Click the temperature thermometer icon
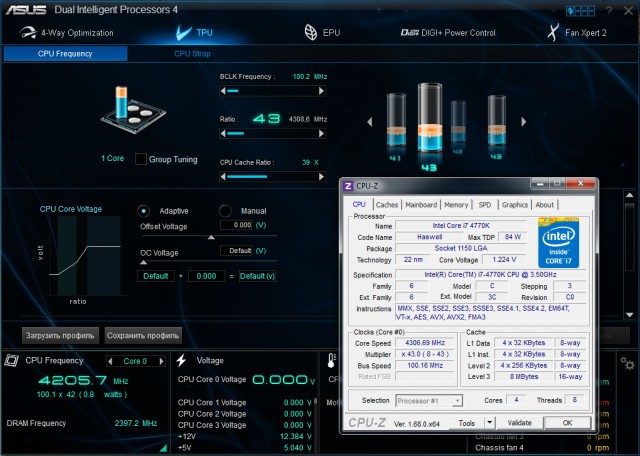Image resolution: width=640 pixels, height=456 pixels. click(331, 361)
